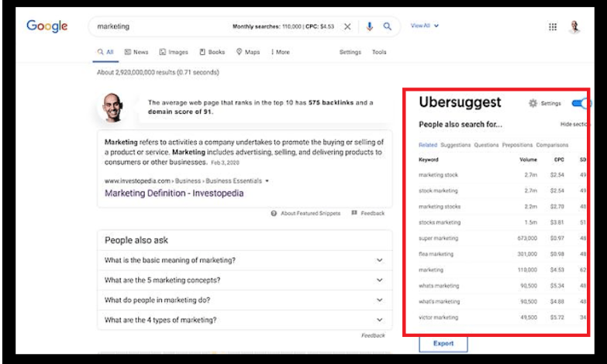Expand 'What are the 4 types of marketing?'
This screenshot has height=364, width=607.
245,320
